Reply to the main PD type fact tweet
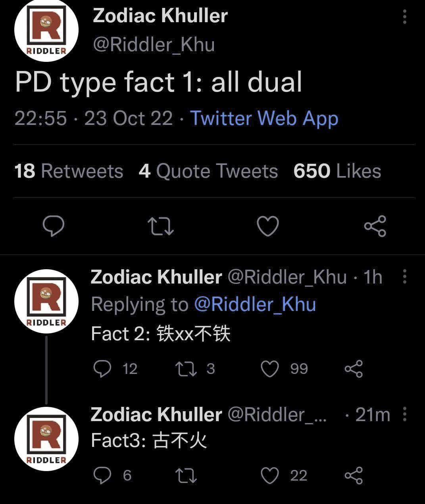 pos(54,226)
